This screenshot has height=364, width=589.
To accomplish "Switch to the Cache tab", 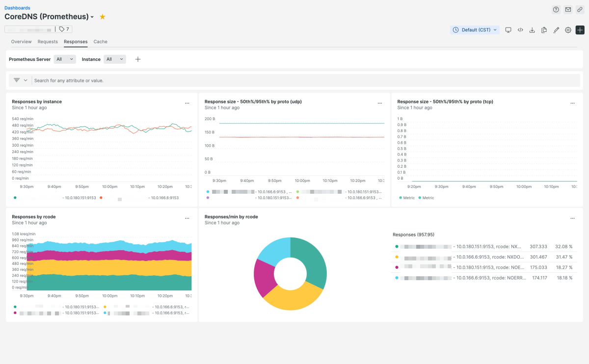I will 100,42.
